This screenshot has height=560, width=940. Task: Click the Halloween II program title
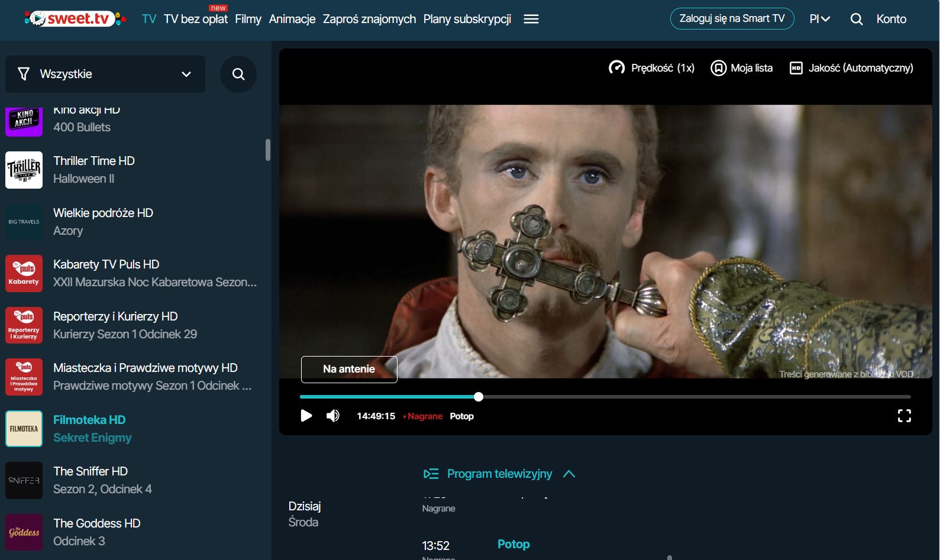pyautogui.click(x=84, y=179)
